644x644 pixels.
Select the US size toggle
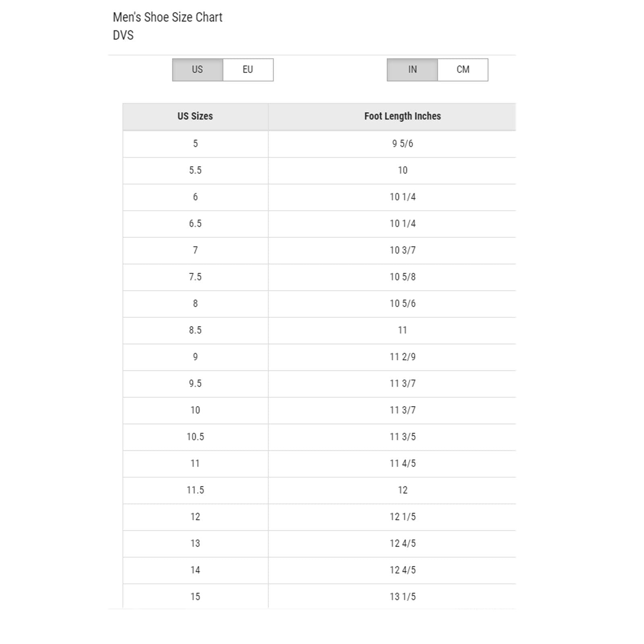coord(197,70)
